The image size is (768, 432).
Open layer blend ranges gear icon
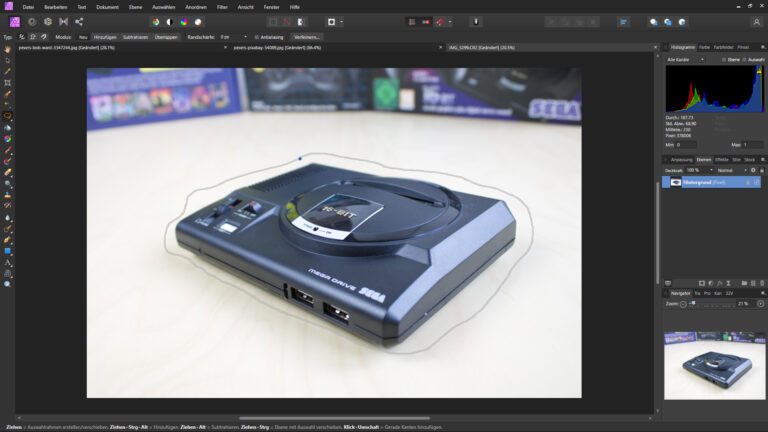tap(753, 170)
